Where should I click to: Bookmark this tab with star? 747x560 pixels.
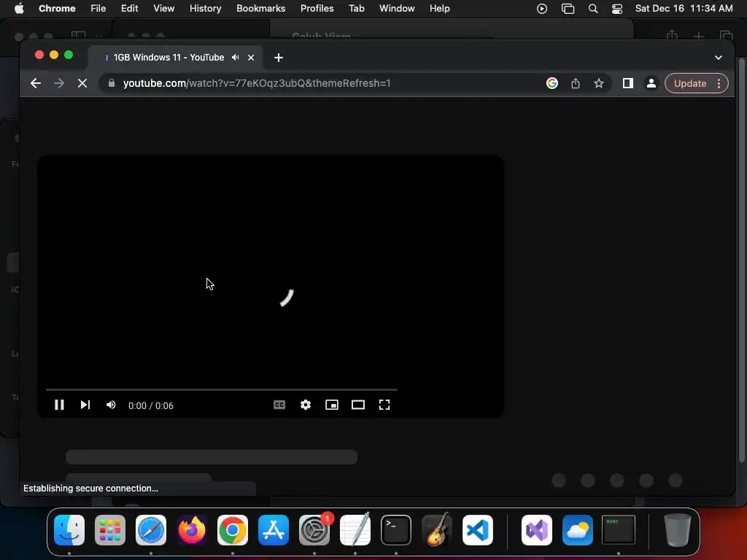point(599,83)
